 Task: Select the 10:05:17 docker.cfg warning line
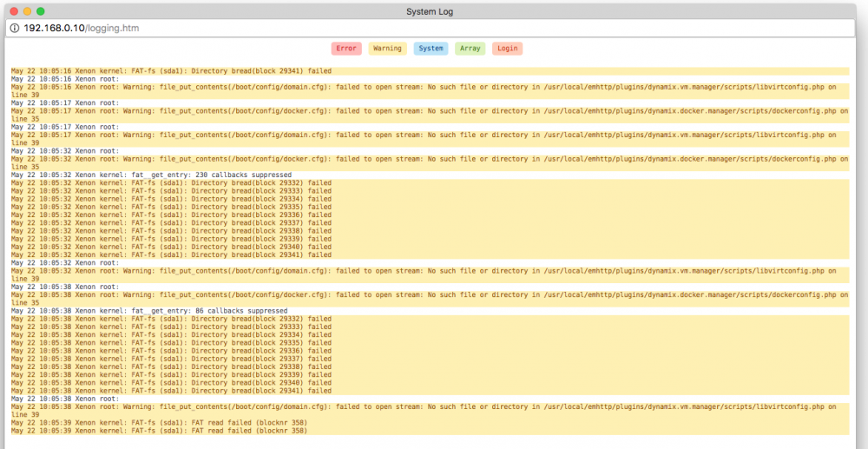tap(430, 116)
